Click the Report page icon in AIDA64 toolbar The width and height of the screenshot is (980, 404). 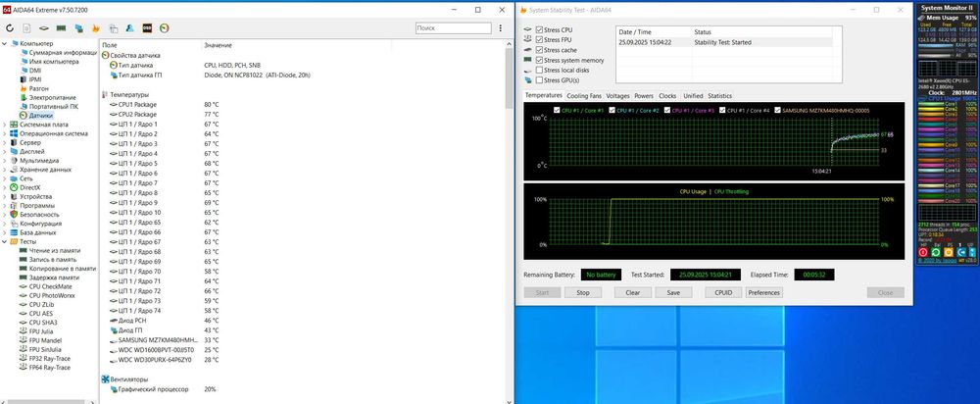click(x=26, y=28)
